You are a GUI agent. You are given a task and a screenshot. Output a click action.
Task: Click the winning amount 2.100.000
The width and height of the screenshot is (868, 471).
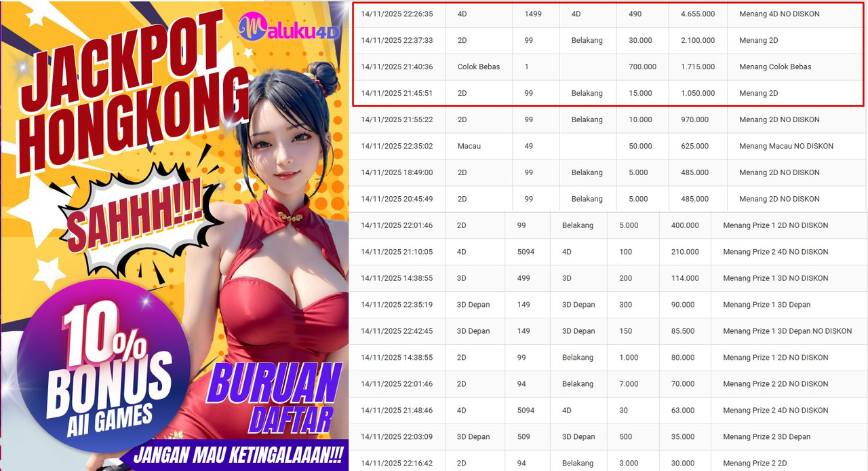[698, 40]
